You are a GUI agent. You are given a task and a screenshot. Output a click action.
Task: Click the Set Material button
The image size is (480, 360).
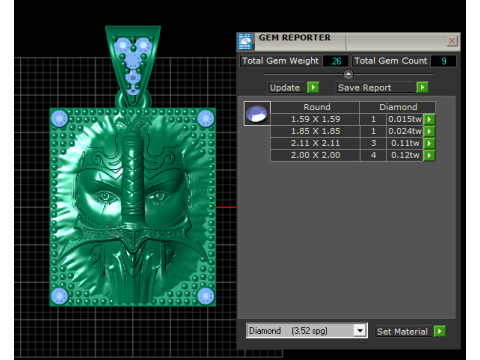pyautogui.click(x=402, y=332)
